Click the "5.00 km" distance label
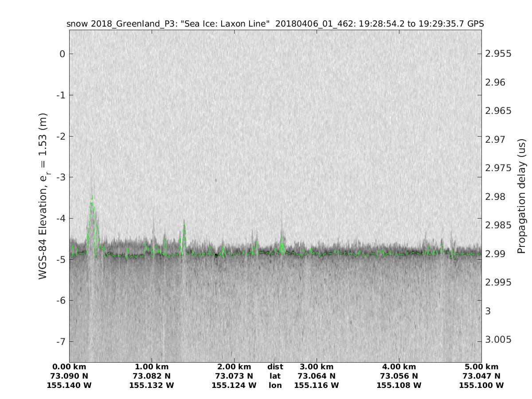The image size is (532, 399). [481, 367]
